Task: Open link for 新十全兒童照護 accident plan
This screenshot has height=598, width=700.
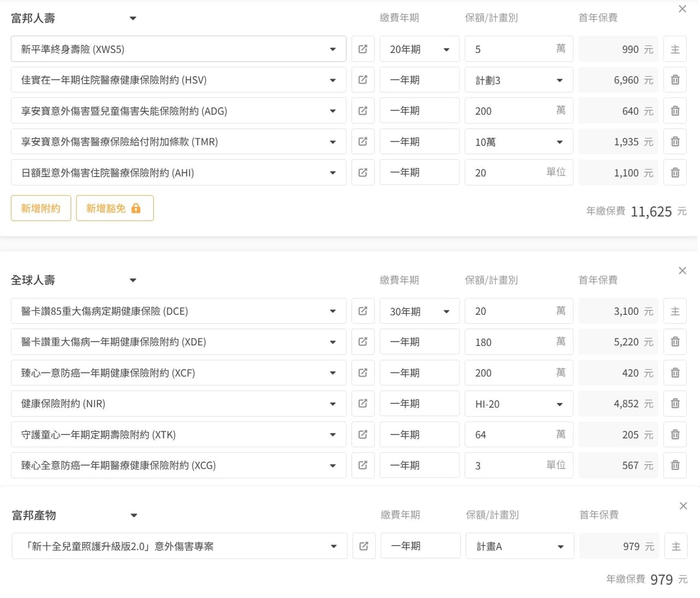Action: (x=364, y=546)
